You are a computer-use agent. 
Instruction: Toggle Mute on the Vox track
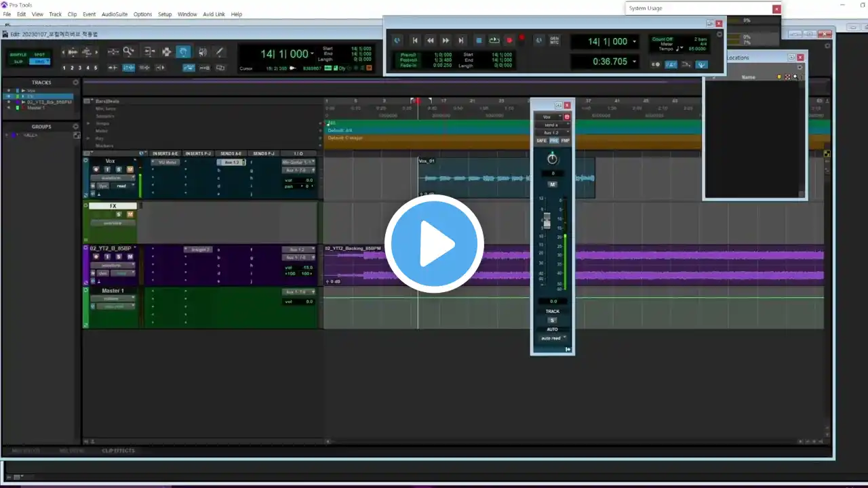(130, 169)
